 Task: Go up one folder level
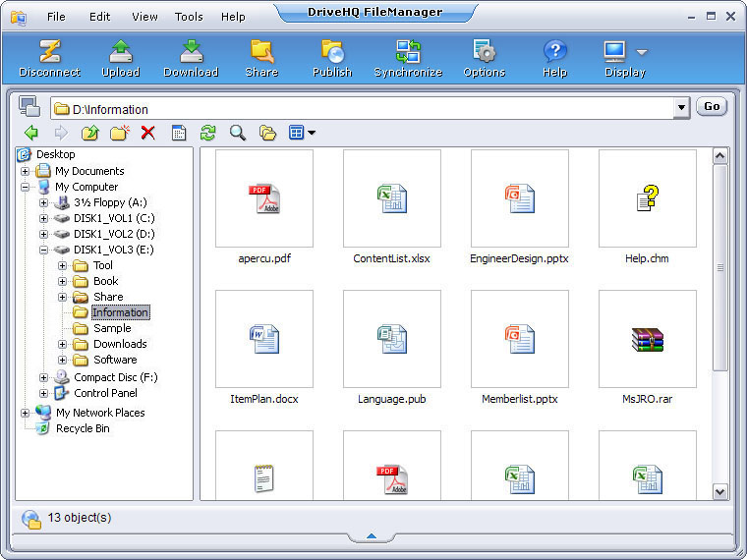90,133
